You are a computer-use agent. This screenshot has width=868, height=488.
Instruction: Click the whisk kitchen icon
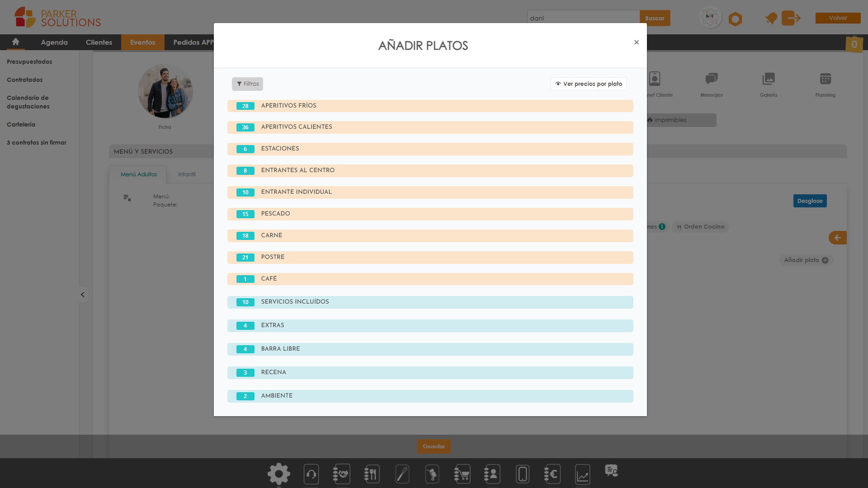pos(402,474)
